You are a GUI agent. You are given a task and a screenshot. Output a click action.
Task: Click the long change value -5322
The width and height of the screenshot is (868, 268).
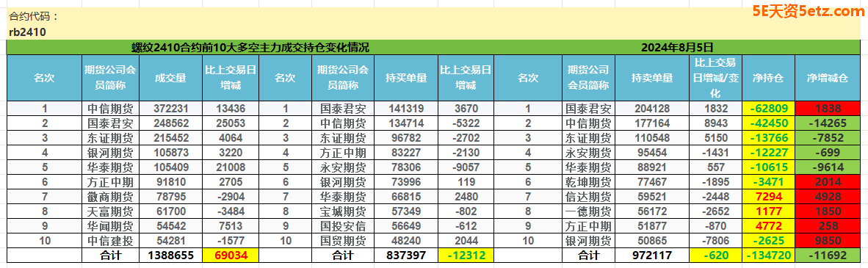(466, 122)
